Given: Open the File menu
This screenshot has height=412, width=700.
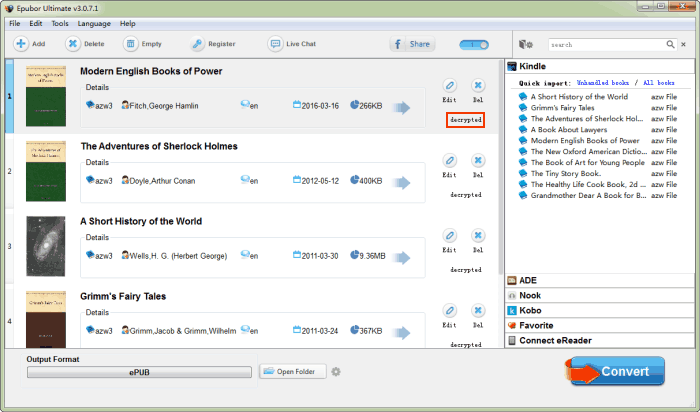Looking at the screenshot, I should [15, 23].
